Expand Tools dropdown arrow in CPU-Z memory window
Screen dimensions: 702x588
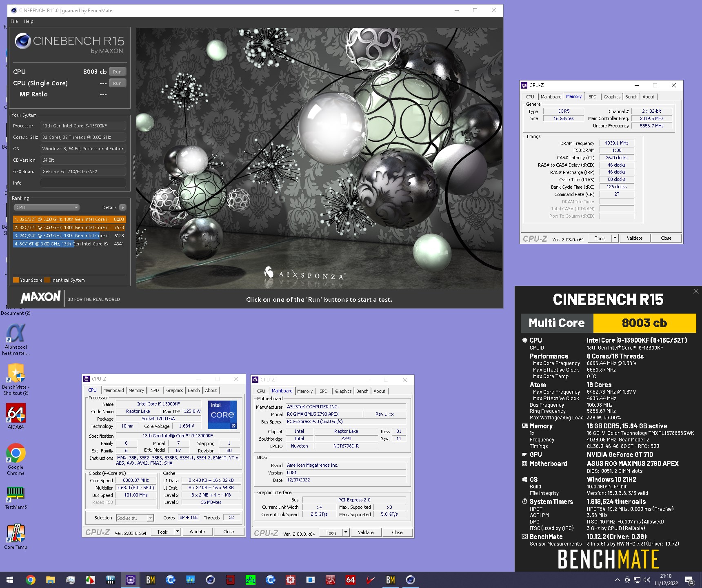click(615, 238)
